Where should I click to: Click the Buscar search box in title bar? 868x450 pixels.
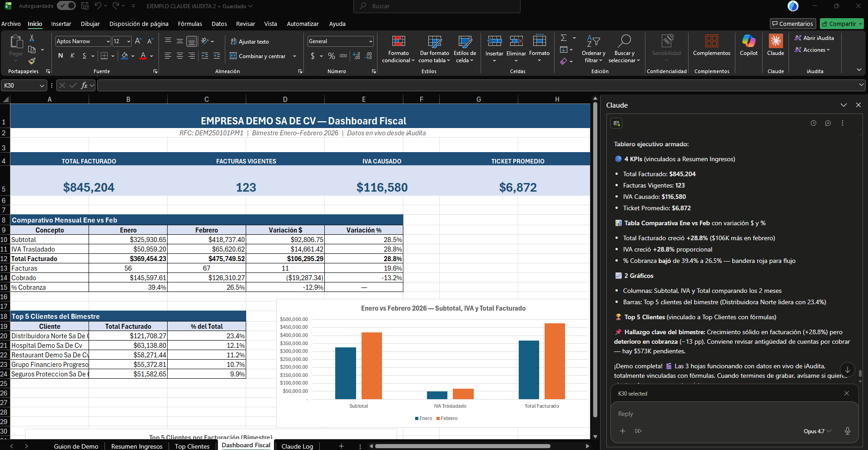437,6
